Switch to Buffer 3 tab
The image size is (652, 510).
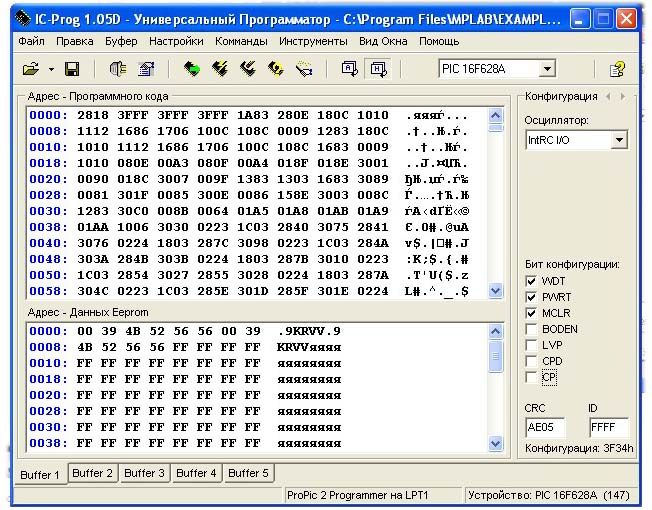coord(146,473)
